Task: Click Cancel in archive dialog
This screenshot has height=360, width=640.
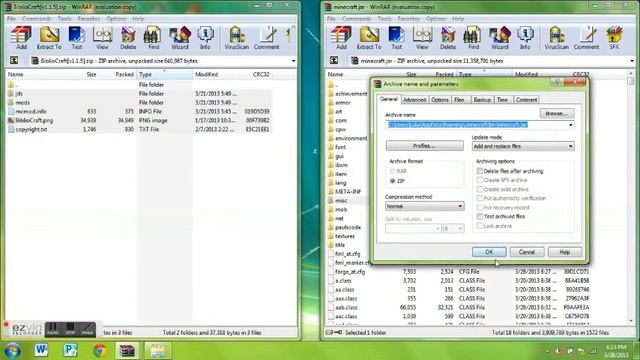Action: coord(527,252)
